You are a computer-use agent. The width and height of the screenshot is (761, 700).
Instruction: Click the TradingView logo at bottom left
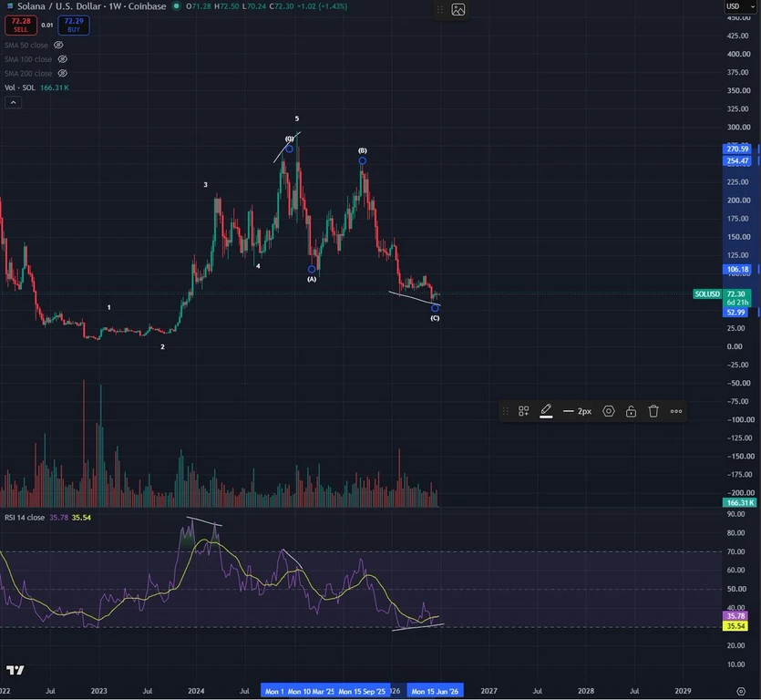[x=15, y=670]
